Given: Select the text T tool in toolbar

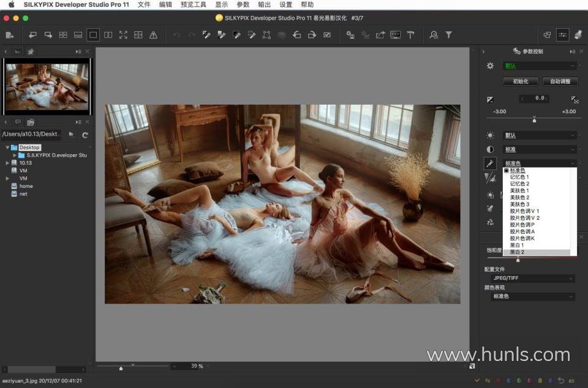Looking at the screenshot, I should pos(411,35).
